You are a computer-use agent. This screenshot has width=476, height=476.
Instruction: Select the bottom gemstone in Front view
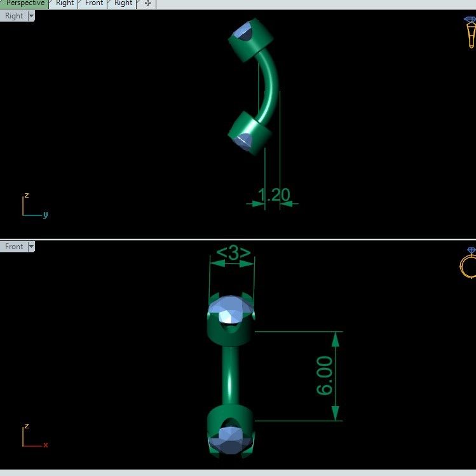coord(231,440)
